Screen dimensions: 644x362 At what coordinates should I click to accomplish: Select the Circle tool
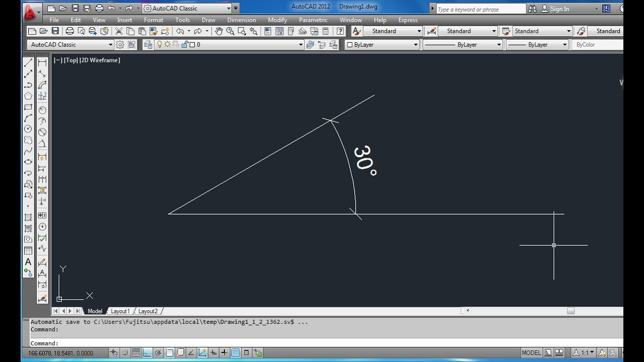(x=28, y=129)
